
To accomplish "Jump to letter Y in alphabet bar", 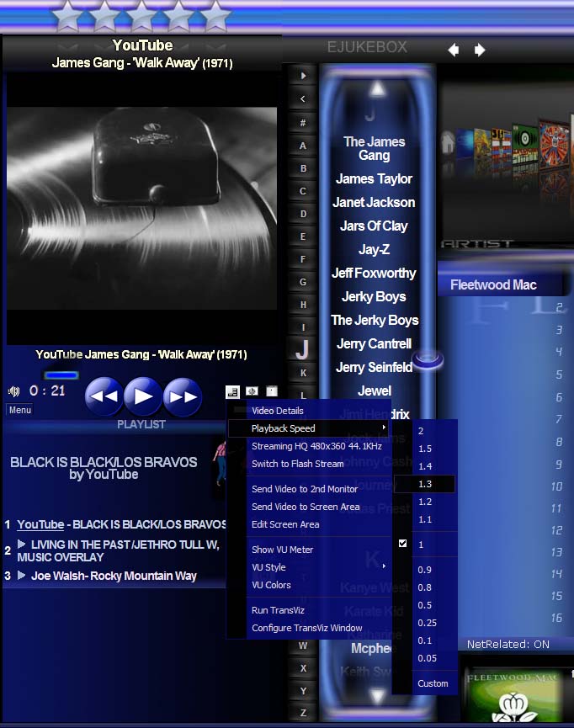I will click(x=303, y=691).
